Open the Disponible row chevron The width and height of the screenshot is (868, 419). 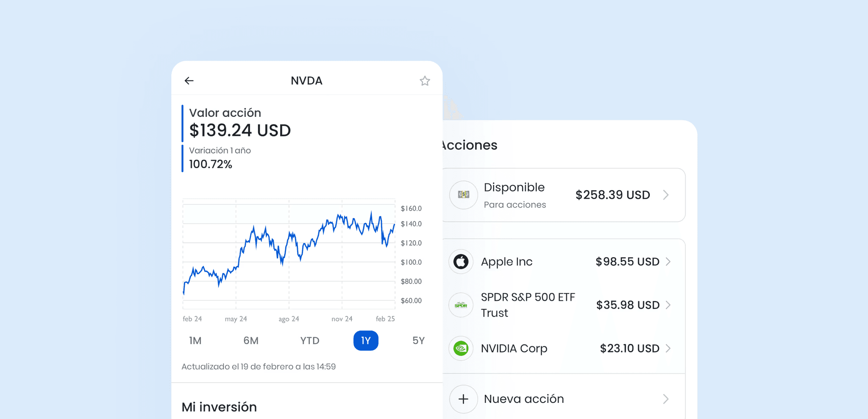click(666, 195)
